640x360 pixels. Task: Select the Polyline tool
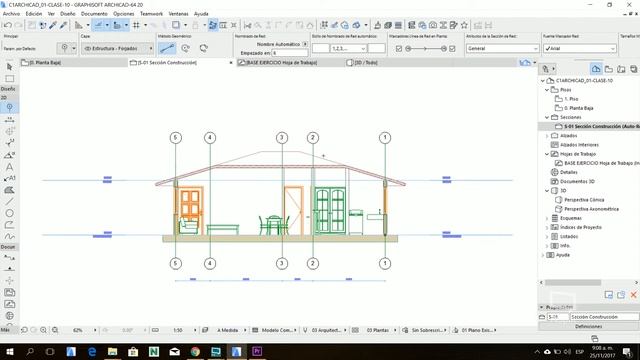coord(9,225)
